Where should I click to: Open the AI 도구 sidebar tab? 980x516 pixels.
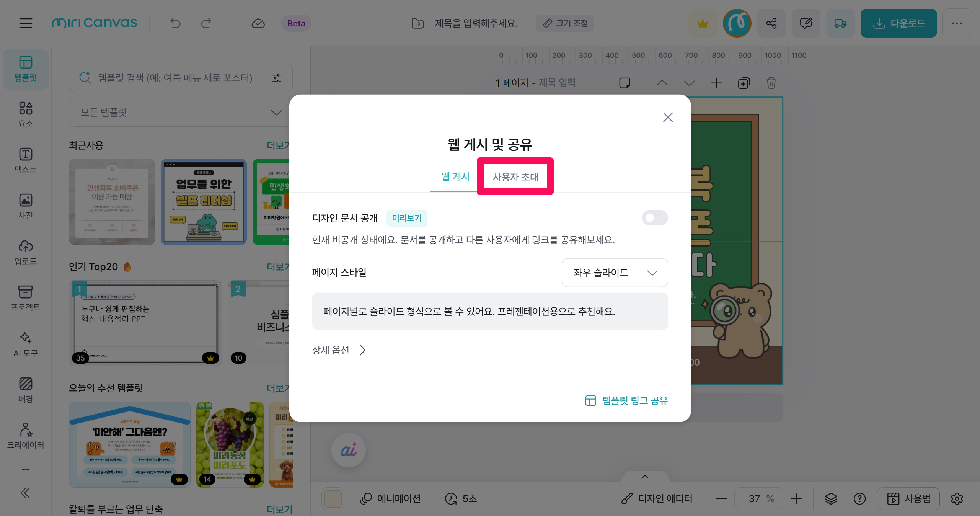pos(26,344)
